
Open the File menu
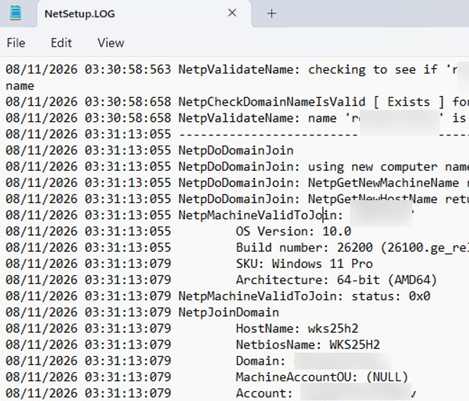pos(16,43)
